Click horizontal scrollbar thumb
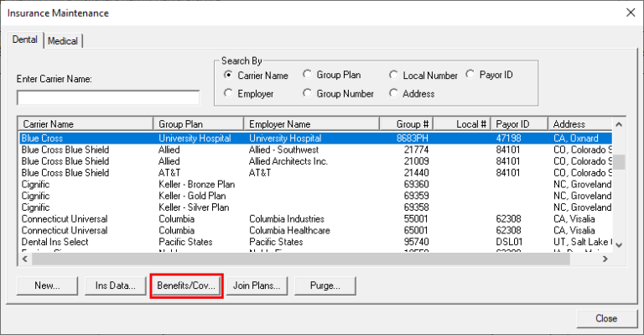Image resolution: width=644 pixels, height=335 pixels. click(301, 259)
